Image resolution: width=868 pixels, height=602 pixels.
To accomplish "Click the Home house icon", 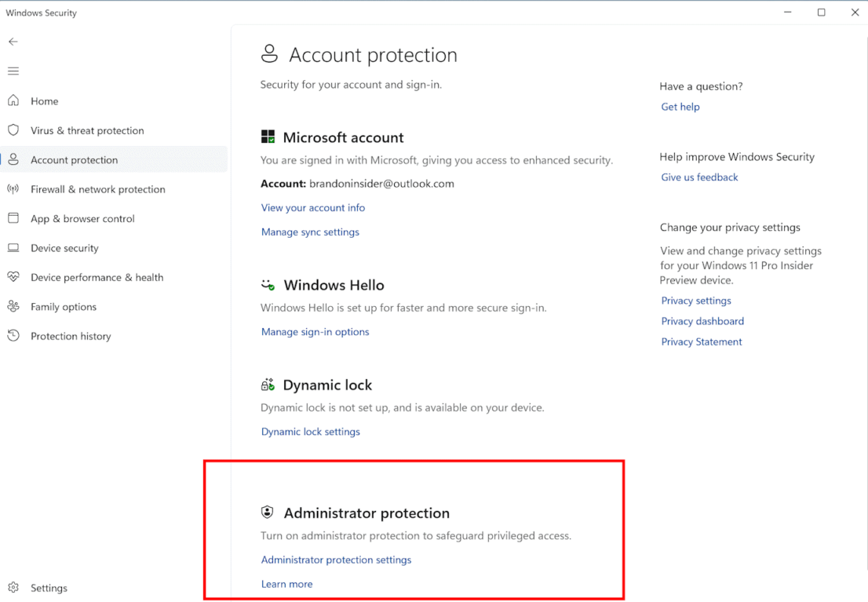I will click(x=13, y=100).
